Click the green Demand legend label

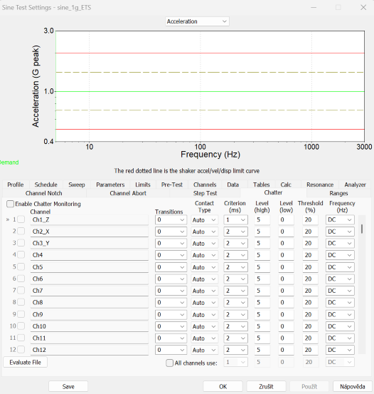[x=9, y=163]
